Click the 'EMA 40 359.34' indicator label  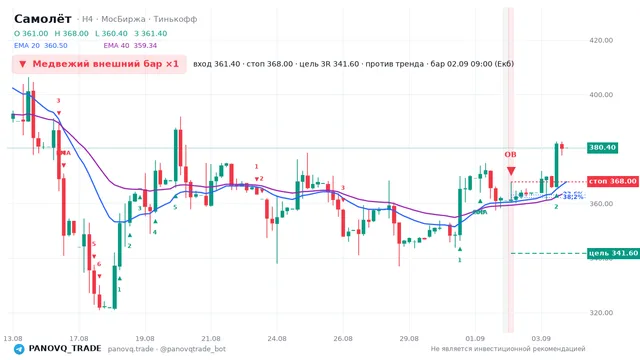pos(130,46)
